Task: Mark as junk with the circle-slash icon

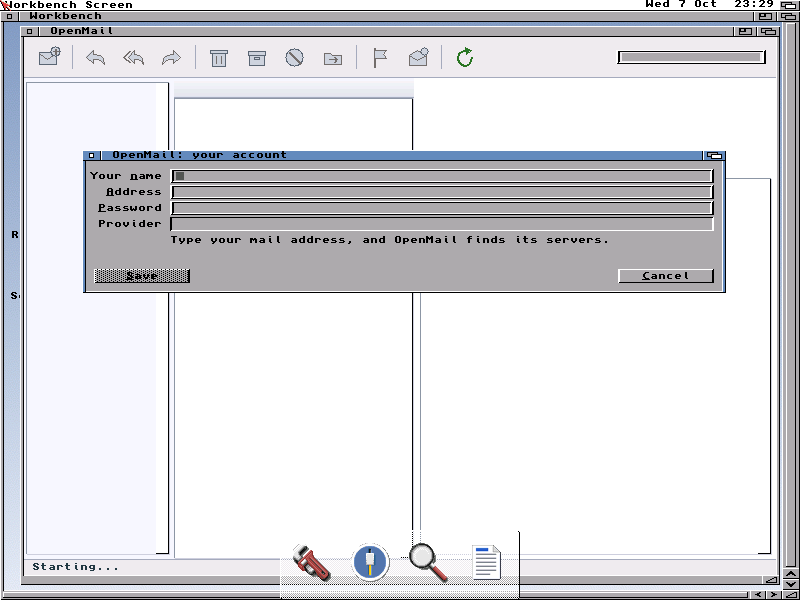Action: point(294,57)
